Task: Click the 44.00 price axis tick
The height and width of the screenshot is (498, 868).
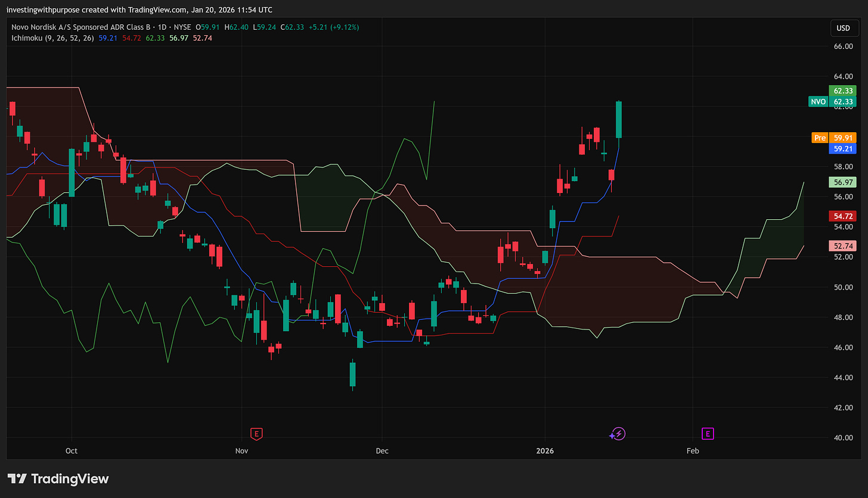Action: click(x=843, y=378)
